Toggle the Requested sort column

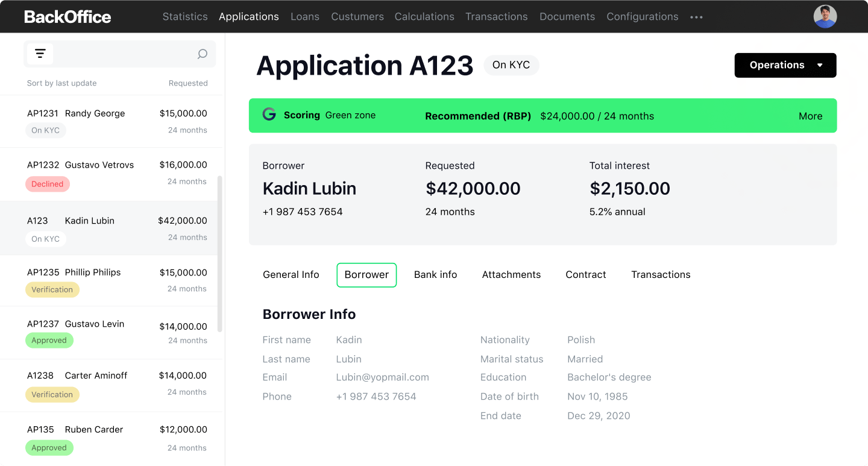pos(188,83)
